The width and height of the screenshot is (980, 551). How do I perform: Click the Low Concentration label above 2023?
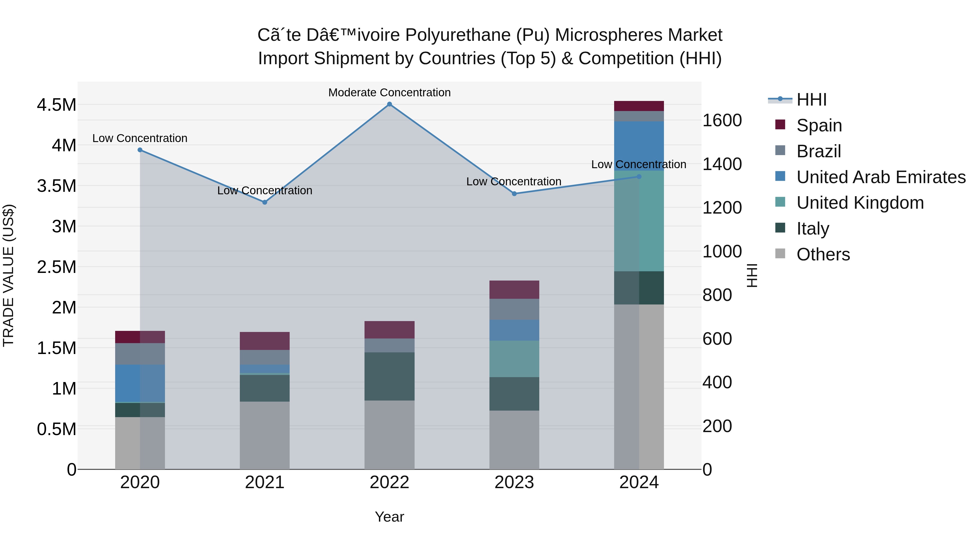(514, 181)
